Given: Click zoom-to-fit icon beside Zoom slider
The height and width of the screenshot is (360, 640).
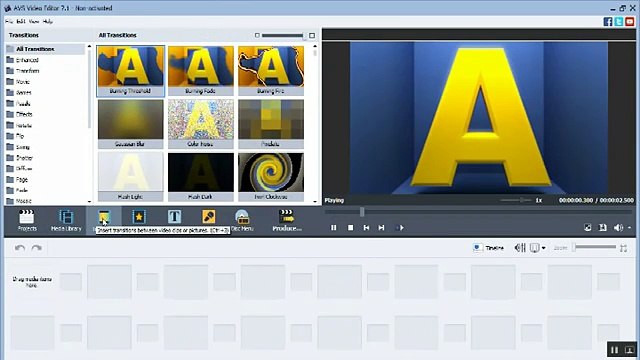Looking at the screenshot, I should point(623,248).
